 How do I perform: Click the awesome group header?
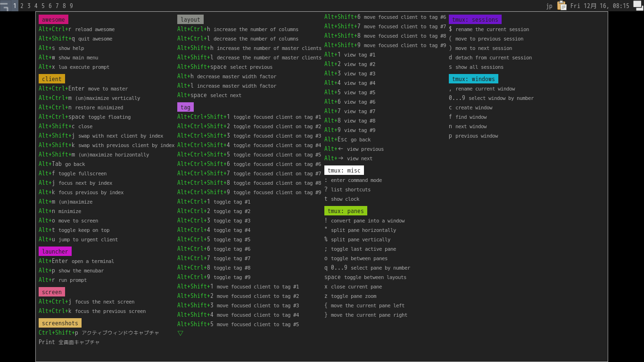point(53,19)
